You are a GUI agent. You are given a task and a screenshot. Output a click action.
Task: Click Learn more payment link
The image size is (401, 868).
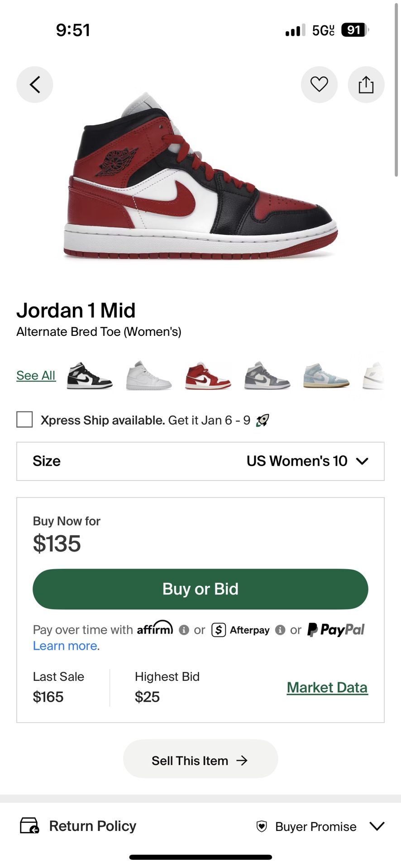pyautogui.click(x=65, y=646)
